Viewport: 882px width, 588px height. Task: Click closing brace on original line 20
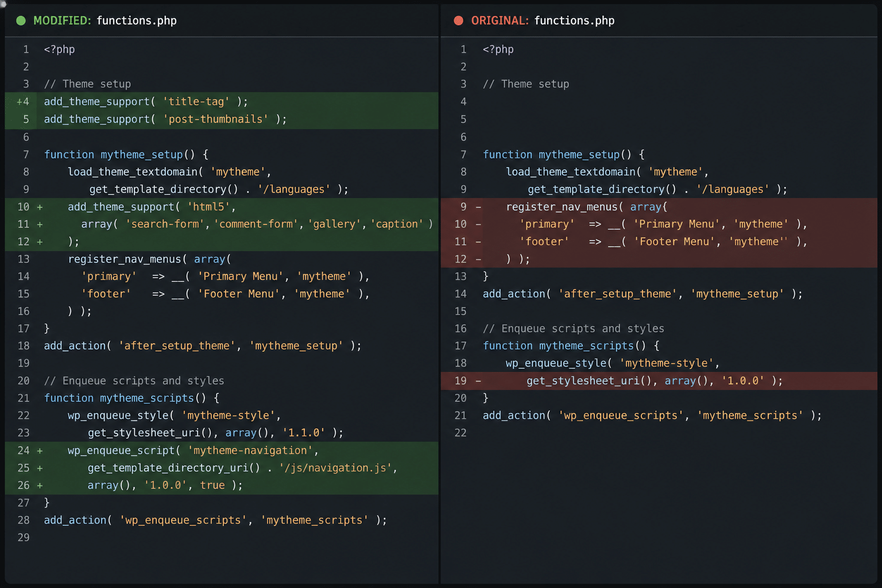pyautogui.click(x=486, y=398)
